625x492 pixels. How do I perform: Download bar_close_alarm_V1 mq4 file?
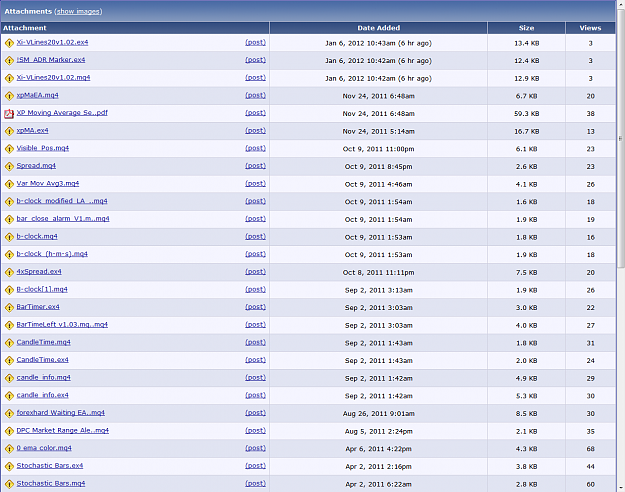[x=63, y=218]
